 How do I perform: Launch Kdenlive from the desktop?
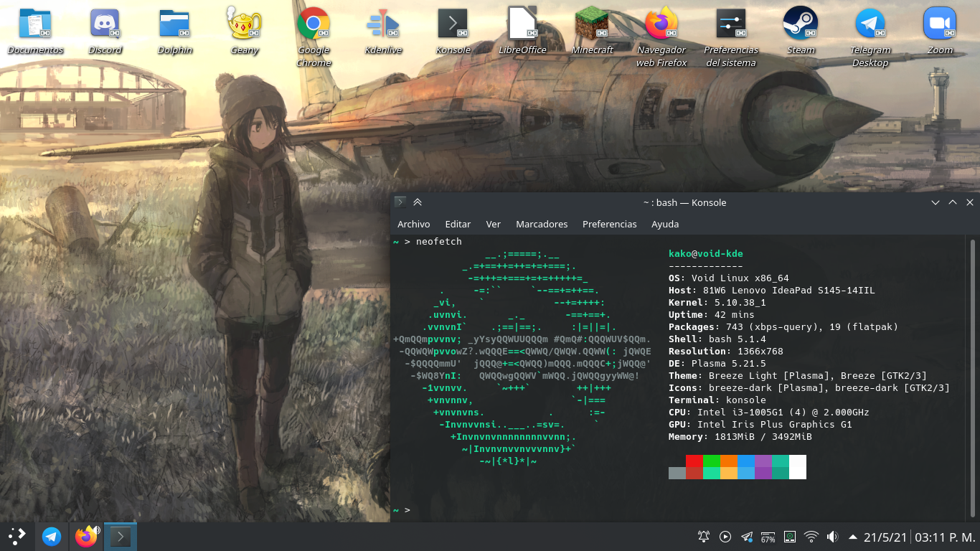pos(382,24)
